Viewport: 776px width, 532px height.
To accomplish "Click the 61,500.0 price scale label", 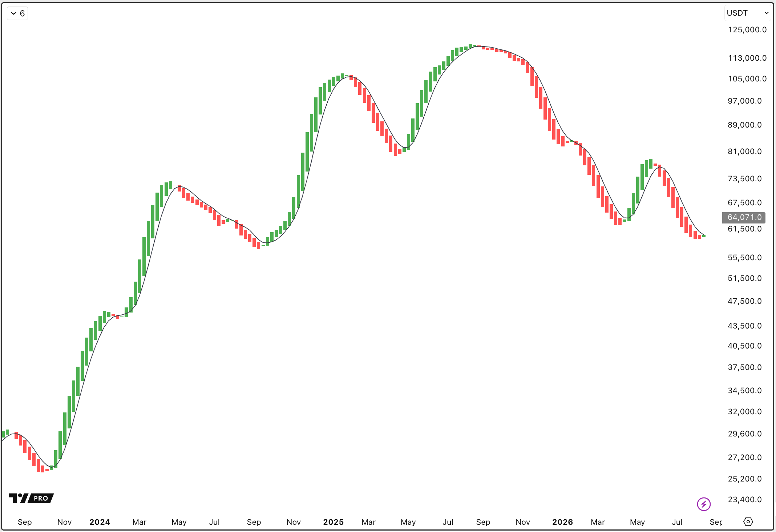I will 745,229.
